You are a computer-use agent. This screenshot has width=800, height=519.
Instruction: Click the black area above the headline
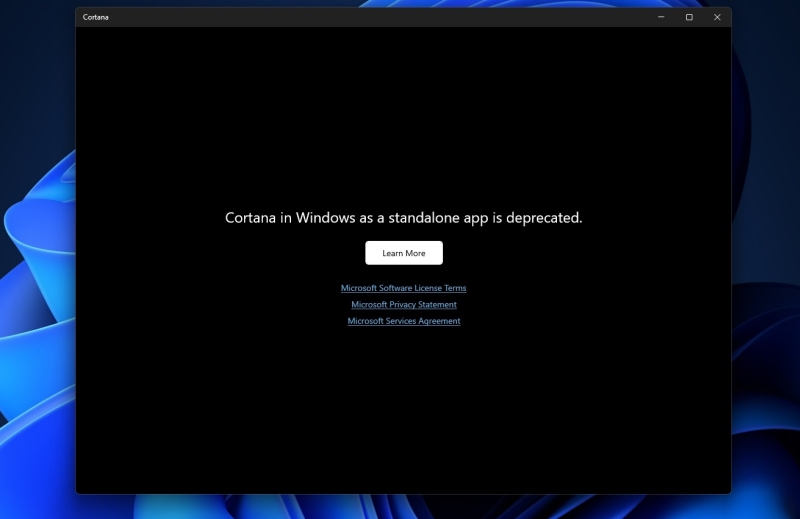[403, 120]
